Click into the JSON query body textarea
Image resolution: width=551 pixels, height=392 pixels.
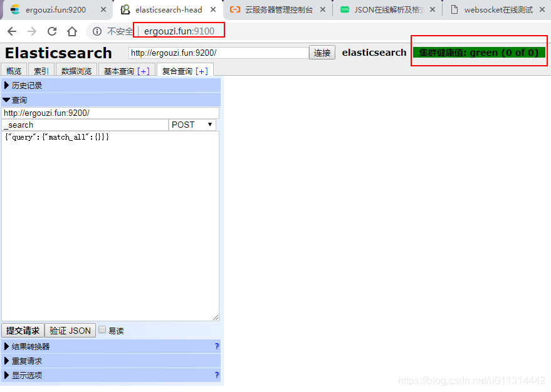click(110, 226)
